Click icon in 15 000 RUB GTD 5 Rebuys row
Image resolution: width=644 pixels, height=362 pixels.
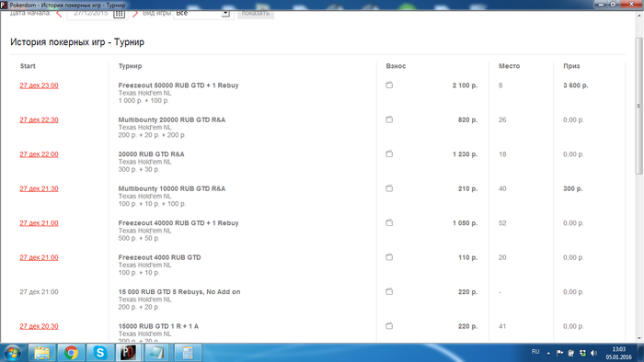click(389, 292)
